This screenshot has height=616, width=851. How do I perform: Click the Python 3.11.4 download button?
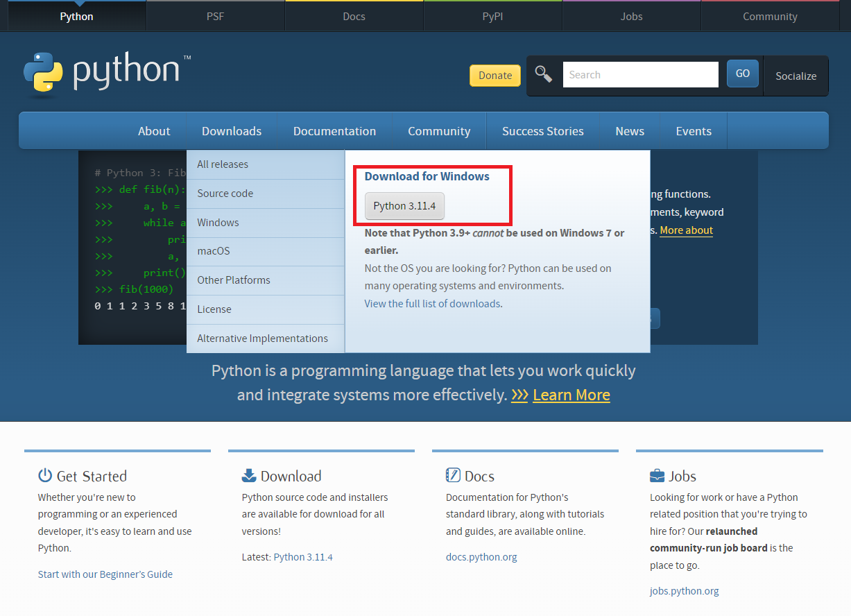[404, 206]
